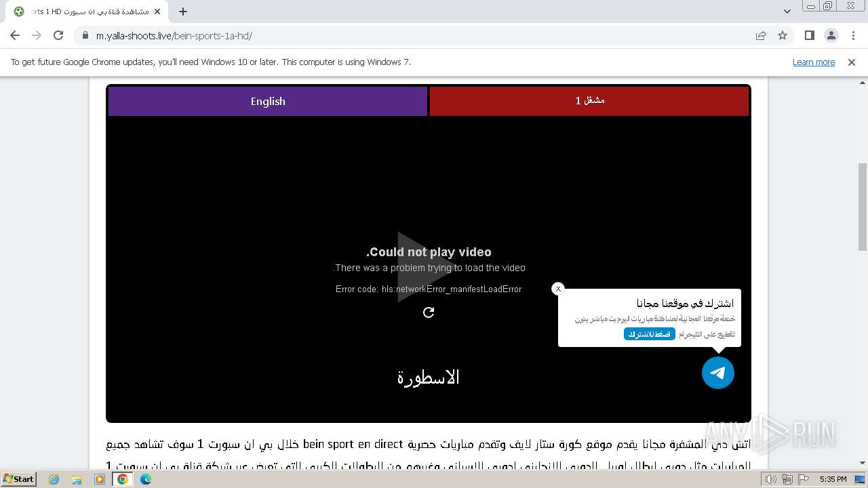This screenshot has height=488, width=868.
Task: Open the browser side panel
Action: coord(809,35)
